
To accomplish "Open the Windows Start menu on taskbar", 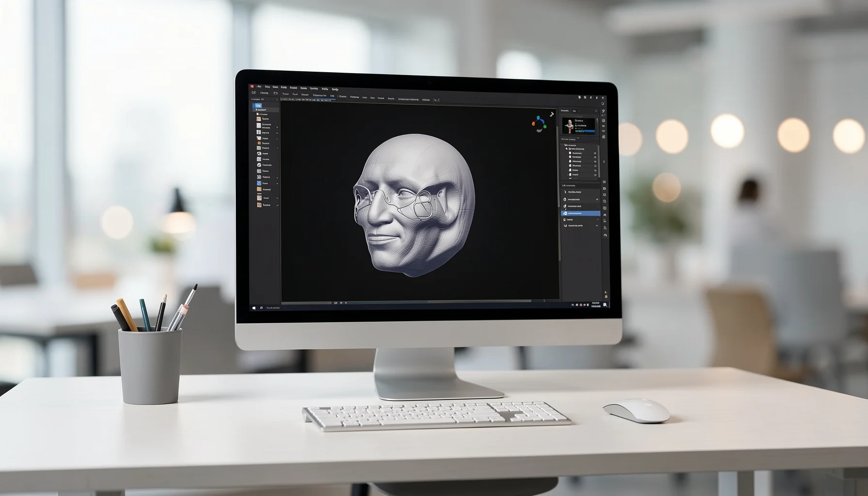I will click(254, 308).
